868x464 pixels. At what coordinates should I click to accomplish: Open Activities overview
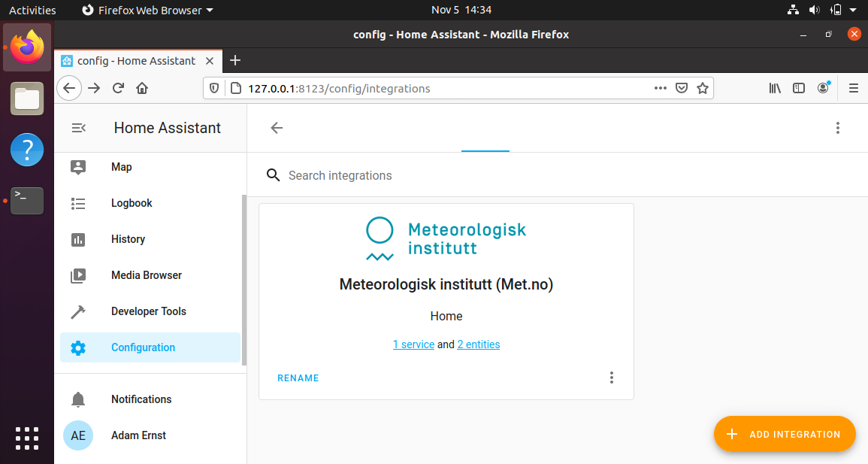32,10
